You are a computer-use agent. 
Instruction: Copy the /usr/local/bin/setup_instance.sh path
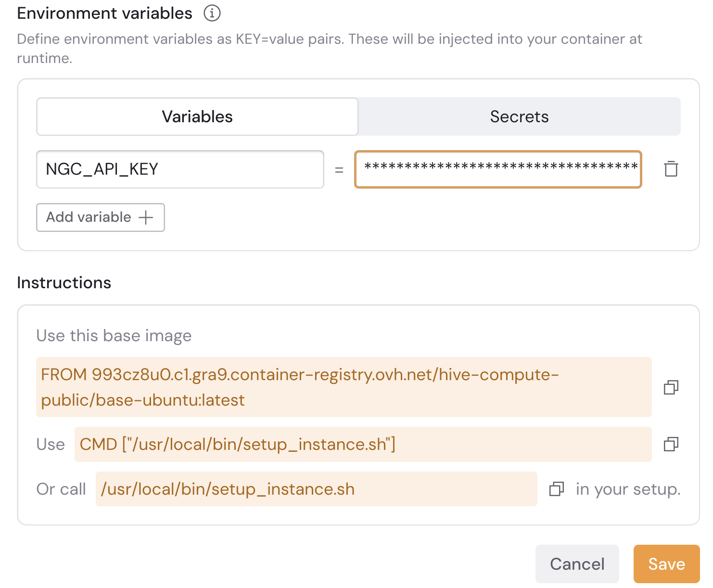[556, 489]
